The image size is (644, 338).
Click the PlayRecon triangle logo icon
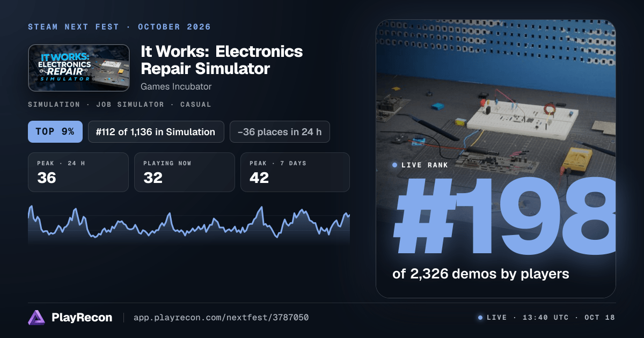coord(36,318)
